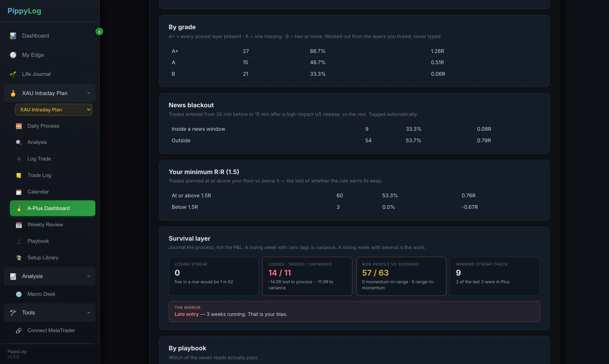
Task: Click the magnifier icon beside Analysis
Action: 19,142
